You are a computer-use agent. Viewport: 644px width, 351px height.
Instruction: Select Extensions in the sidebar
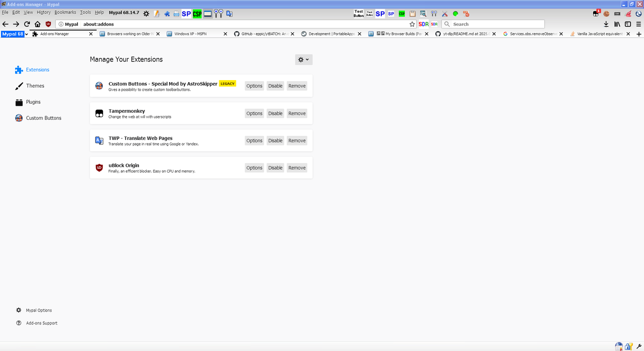click(x=32, y=70)
